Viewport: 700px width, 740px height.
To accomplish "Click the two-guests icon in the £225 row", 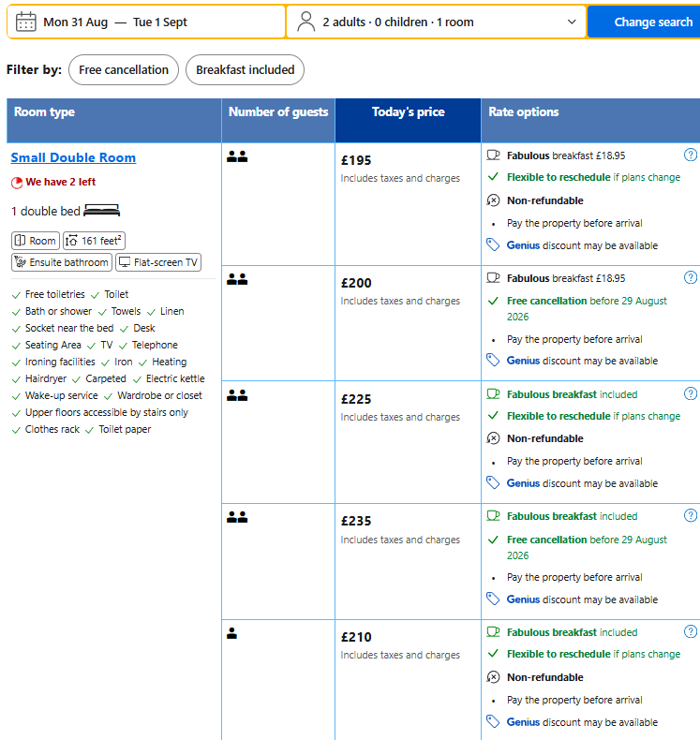I will (x=237, y=395).
